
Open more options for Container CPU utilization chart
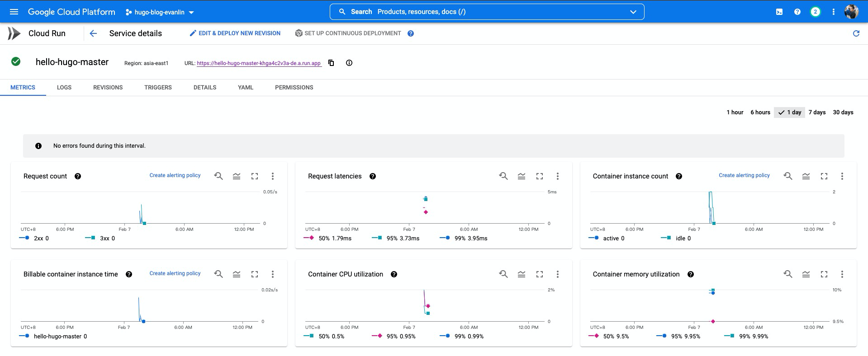[557, 274]
